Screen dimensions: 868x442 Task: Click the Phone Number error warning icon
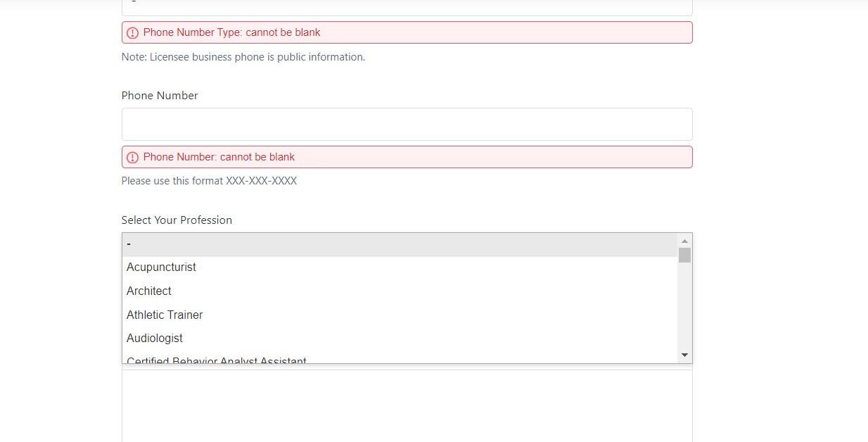132,158
